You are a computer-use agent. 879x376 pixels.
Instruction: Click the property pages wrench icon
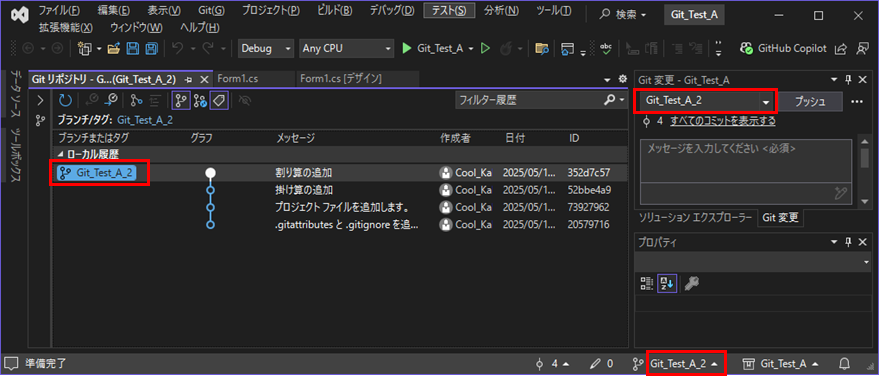[x=691, y=284]
